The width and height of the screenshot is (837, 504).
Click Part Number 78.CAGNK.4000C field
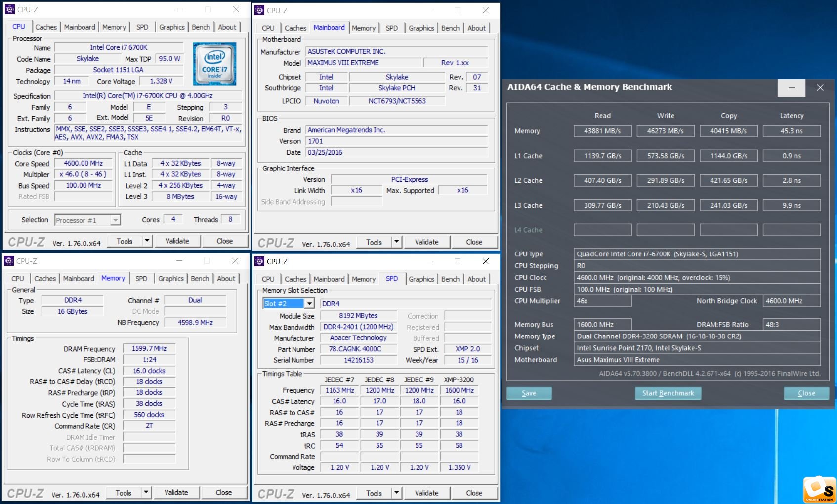pyautogui.click(x=358, y=349)
